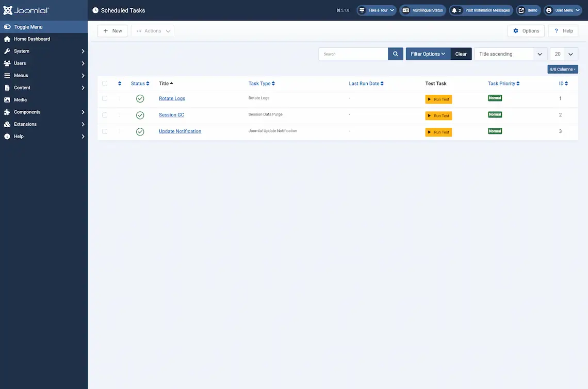Click inside the Search field
Screen dimensions: 588x389
click(353, 54)
